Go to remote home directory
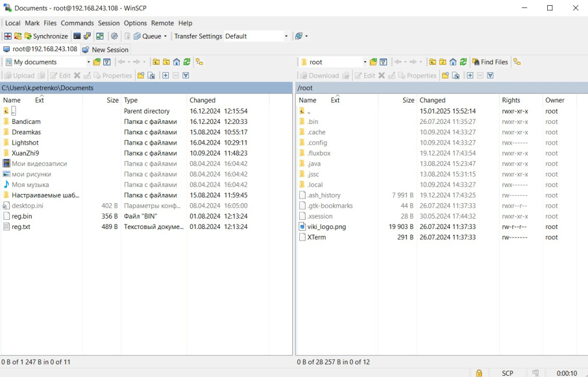Screen dimensions: 588x377 point(453,62)
